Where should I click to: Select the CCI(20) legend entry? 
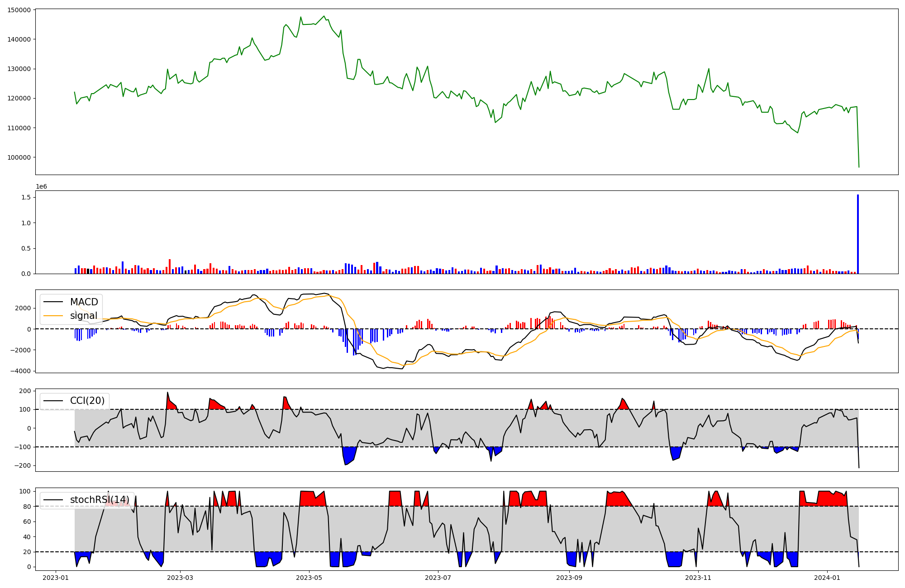87,401
